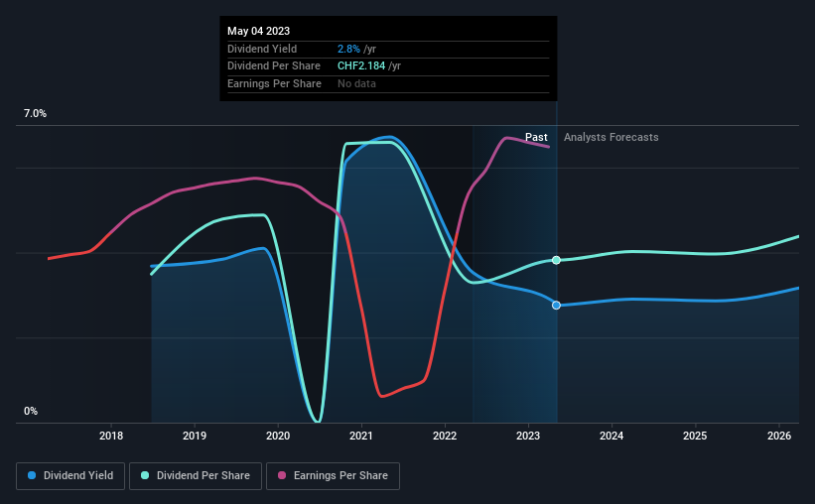
Task: Click the 2.8% dividend yield value
Action: click(x=348, y=49)
